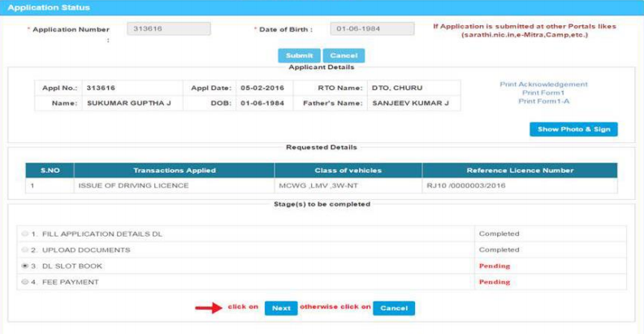This screenshot has height=334, width=644.
Task: Select the Fill Application Details DL radio button
Action: 24,234
